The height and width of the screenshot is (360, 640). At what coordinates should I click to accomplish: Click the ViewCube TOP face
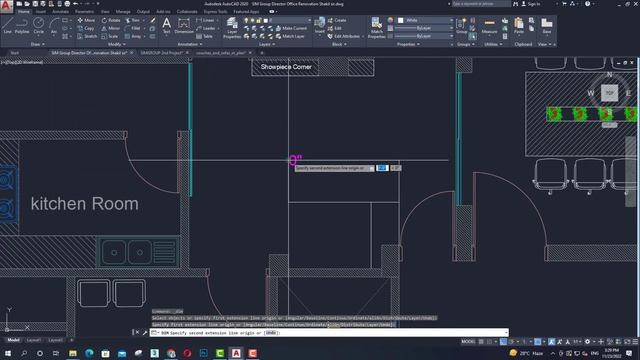tap(609, 93)
